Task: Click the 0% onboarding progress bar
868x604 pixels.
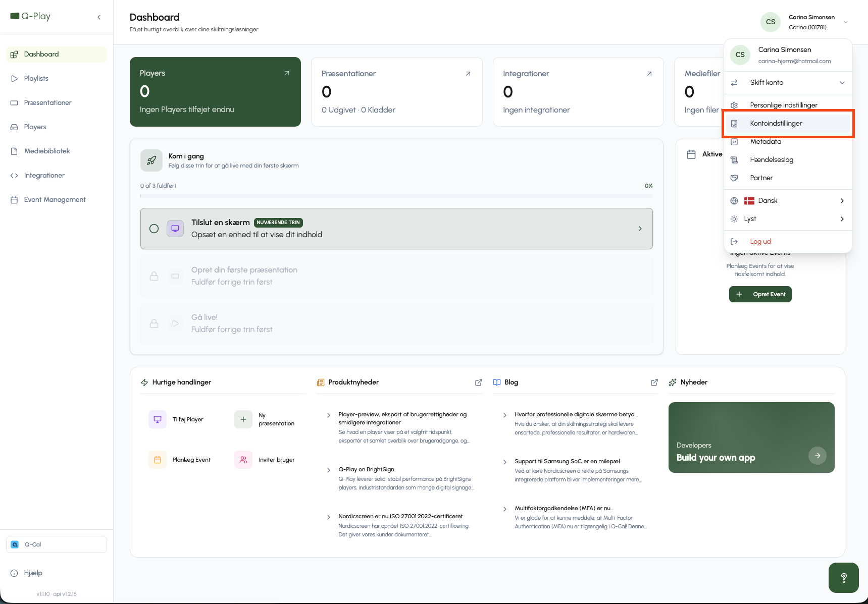Action: [396, 195]
